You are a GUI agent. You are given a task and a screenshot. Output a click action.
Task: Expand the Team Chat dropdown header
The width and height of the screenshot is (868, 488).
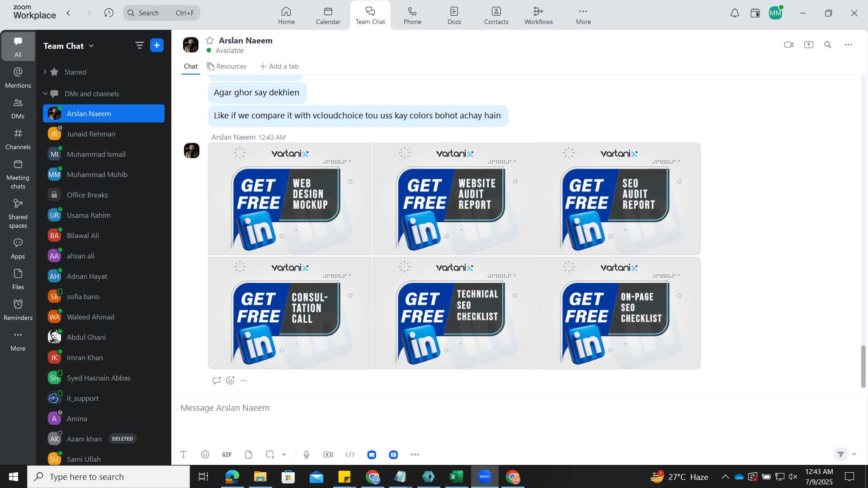69,46
